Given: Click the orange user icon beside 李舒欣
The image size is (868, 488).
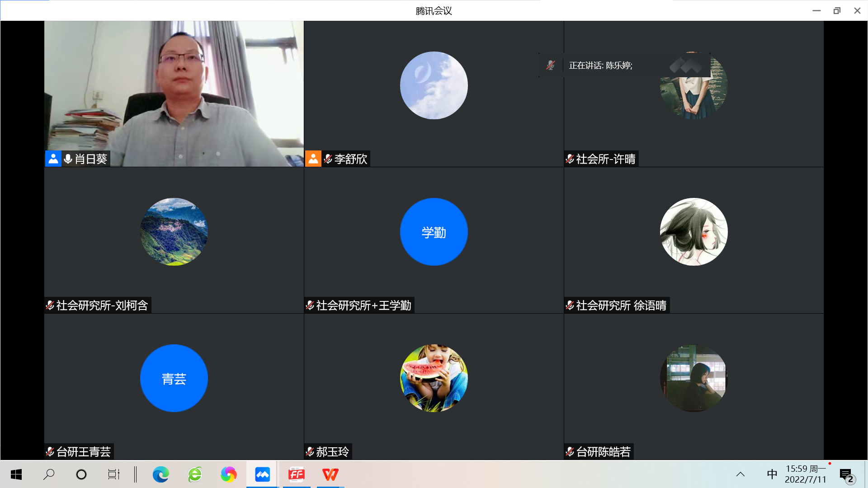Looking at the screenshot, I should point(313,159).
